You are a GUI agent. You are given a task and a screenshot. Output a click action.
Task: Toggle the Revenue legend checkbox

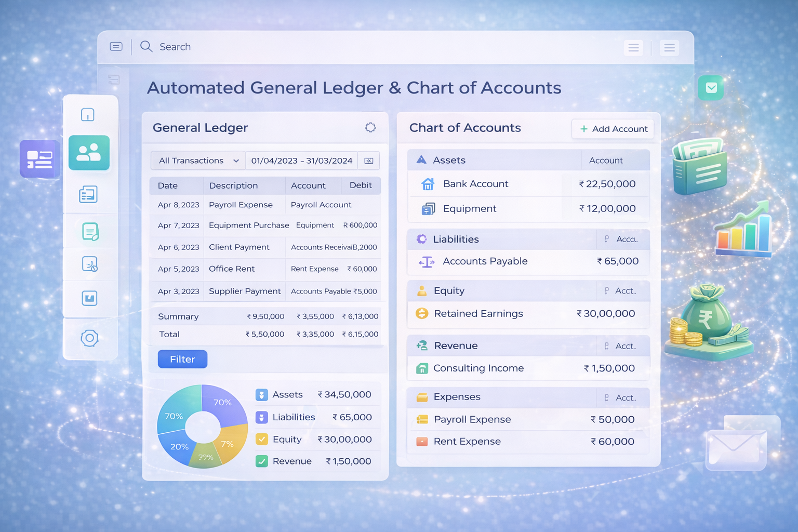click(x=262, y=461)
